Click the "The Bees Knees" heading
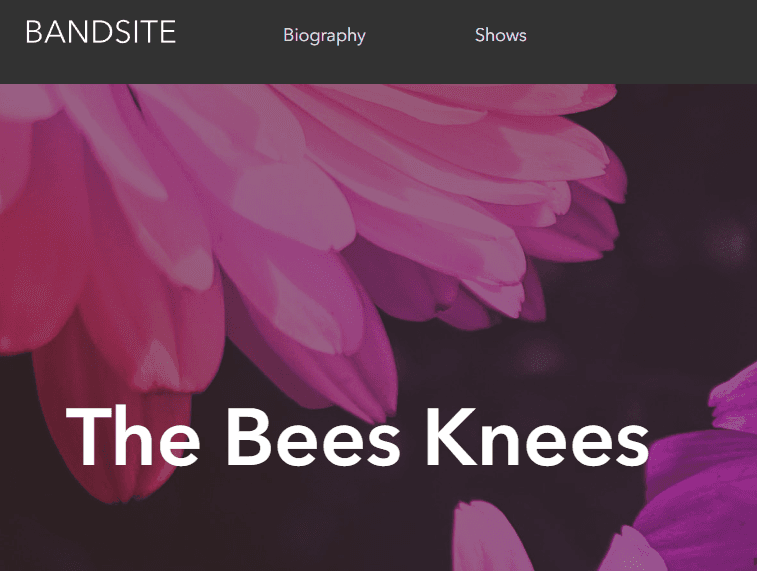 point(357,438)
